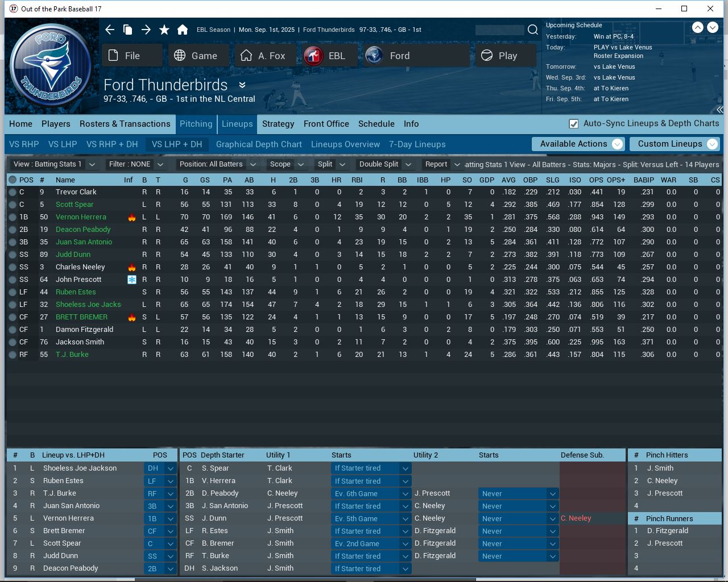Open the Ford team menu
728x582 pixels.
pyautogui.click(x=417, y=56)
